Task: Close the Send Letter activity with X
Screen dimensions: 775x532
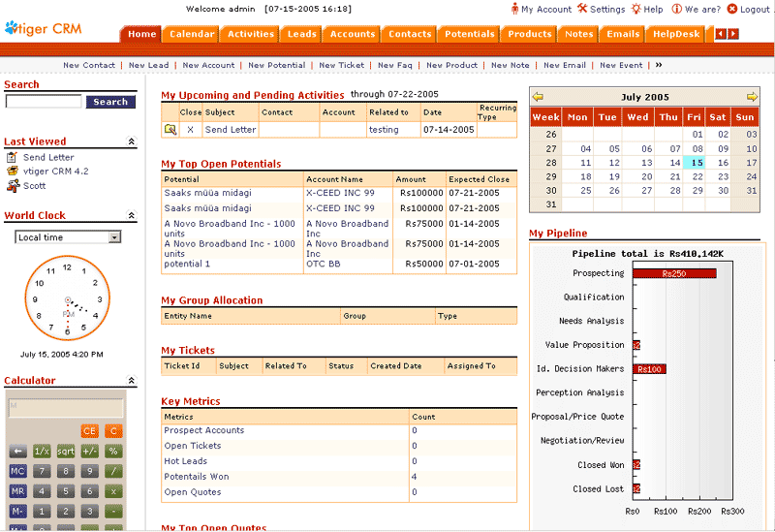Action: [x=191, y=129]
